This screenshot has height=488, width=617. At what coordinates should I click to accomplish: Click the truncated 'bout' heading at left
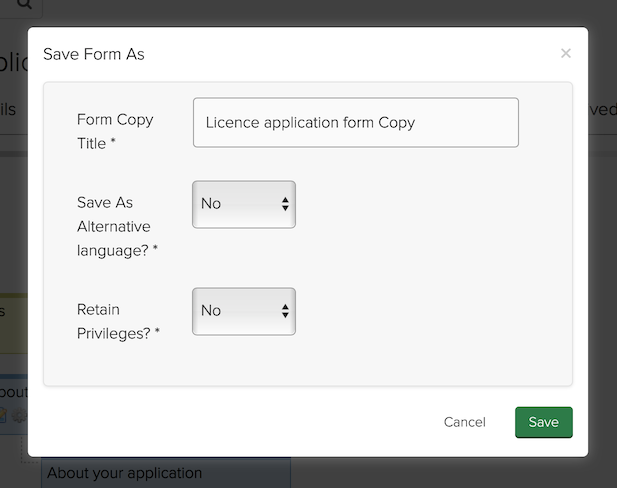point(13,391)
